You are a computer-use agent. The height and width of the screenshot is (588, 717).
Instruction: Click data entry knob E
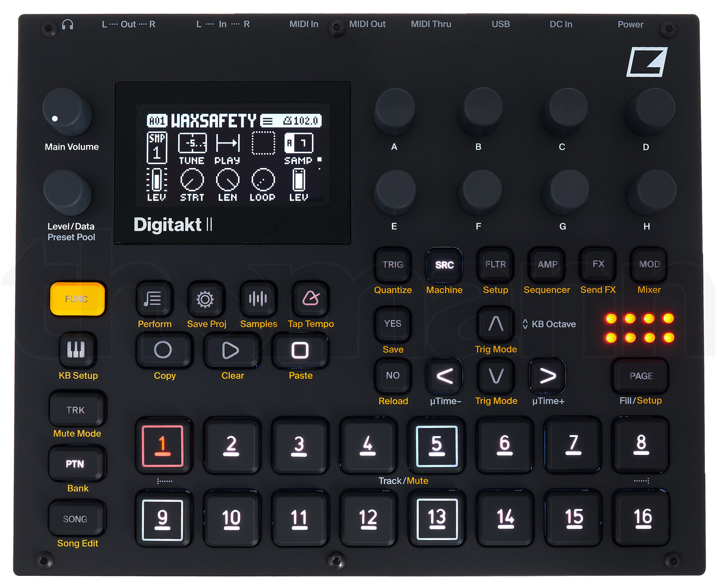[394, 192]
